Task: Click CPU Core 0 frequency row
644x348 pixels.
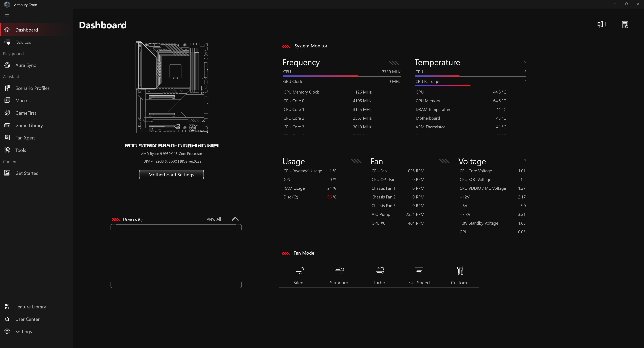Action: click(328, 101)
